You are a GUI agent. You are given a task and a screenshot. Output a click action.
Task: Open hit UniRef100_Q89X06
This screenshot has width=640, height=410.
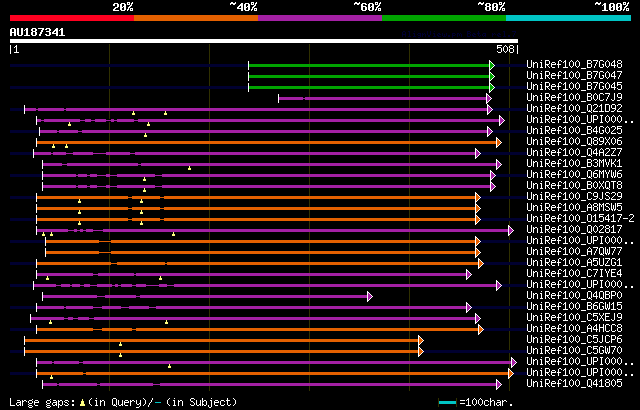click(574, 142)
